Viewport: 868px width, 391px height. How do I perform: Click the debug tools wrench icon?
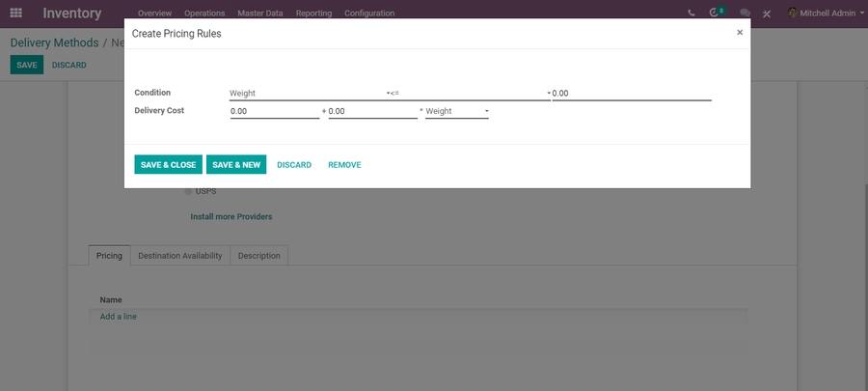767,14
